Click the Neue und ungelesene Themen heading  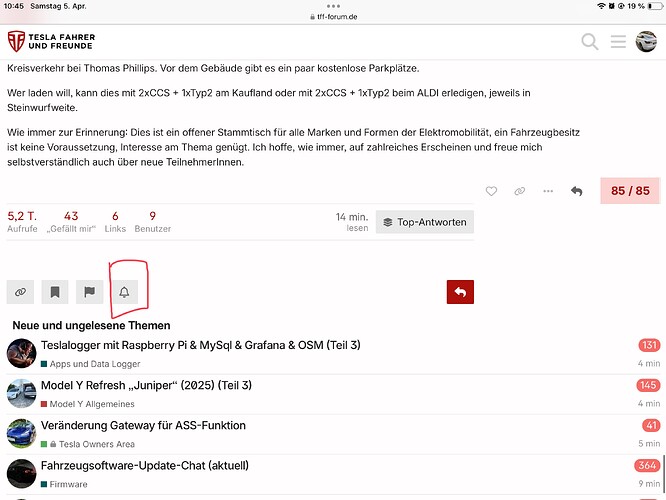pos(91,325)
